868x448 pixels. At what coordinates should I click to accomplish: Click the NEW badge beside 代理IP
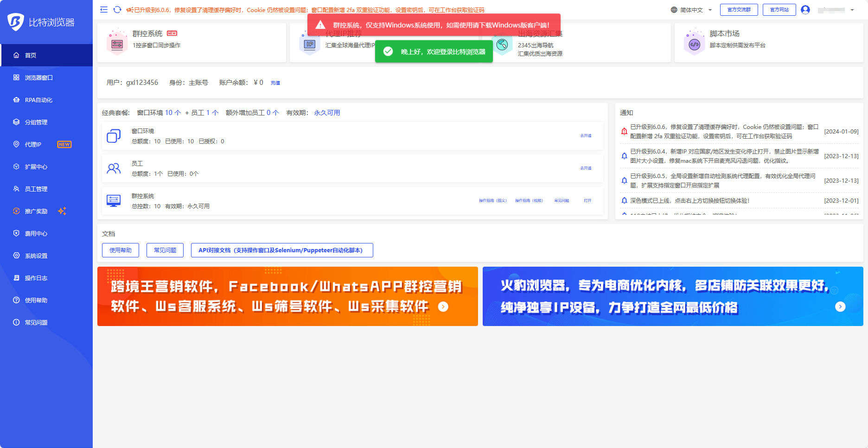64,144
